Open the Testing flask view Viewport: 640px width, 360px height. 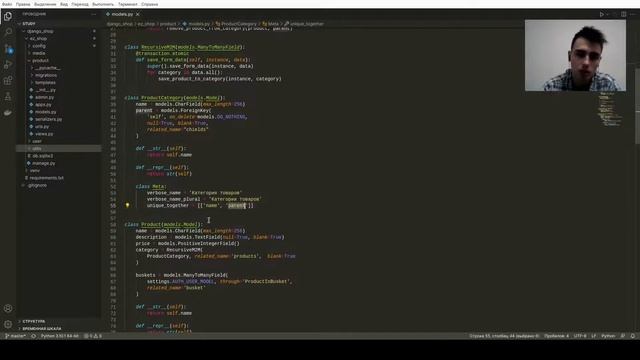coord(8,97)
